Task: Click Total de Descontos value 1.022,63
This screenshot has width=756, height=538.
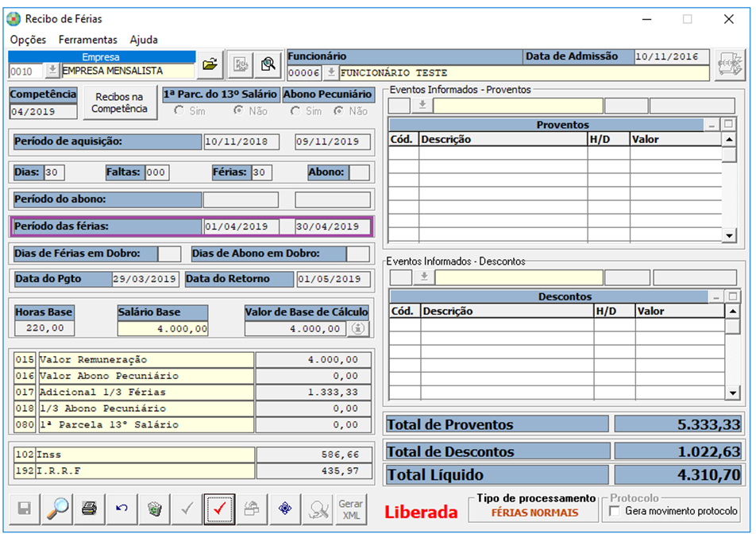Action: tap(678, 451)
